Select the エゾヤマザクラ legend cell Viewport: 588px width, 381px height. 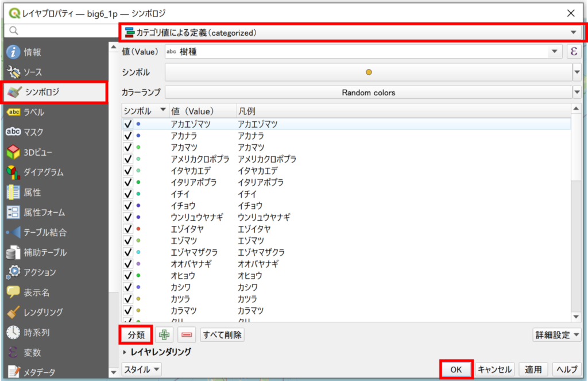[261, 252]
